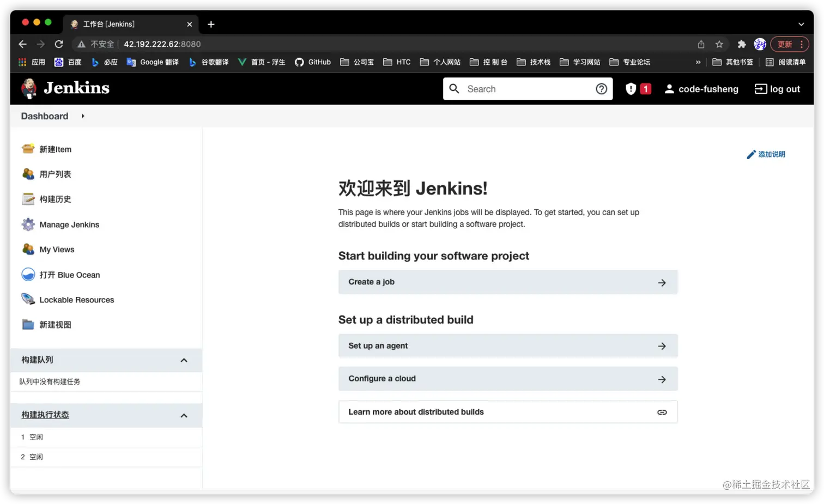Screen dimensions: 824x504
Task: Click the add description pencil icon
Action: coord(751,155)
